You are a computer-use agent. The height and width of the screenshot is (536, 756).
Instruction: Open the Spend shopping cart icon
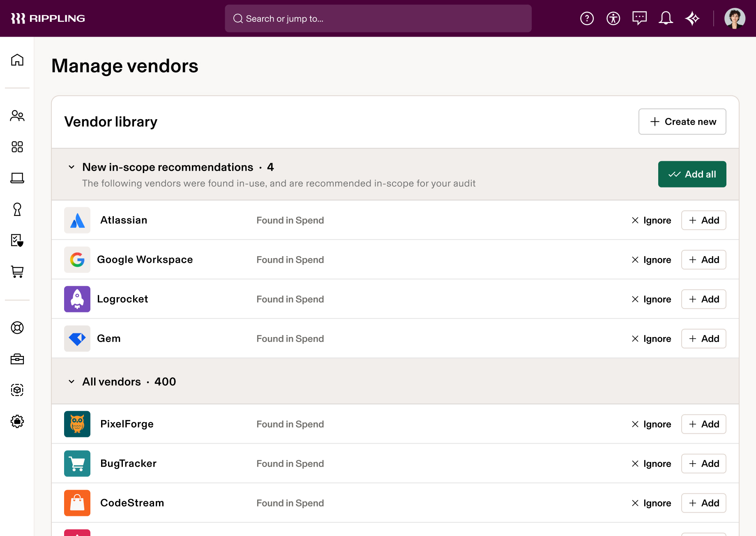pos(17,272)
